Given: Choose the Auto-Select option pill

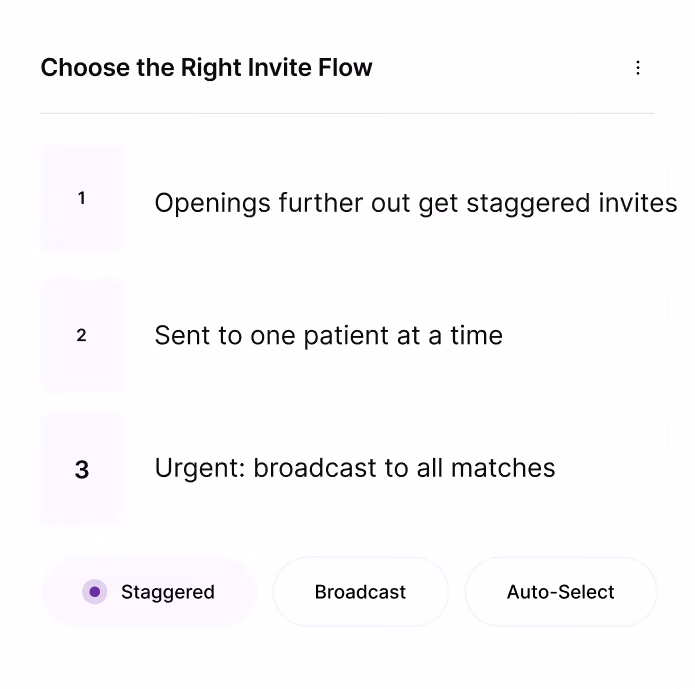Looking at the screenshot, I should pyautogui.click(x=561, y=592).
